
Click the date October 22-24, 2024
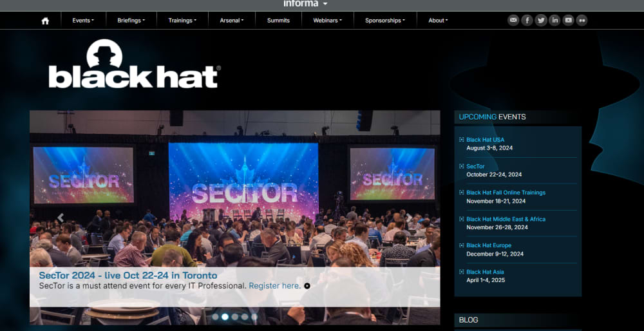tap(494, 175)
